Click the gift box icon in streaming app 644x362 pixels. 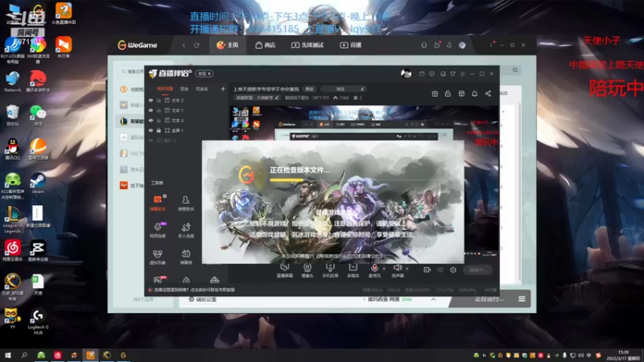[x=435, y=93]
